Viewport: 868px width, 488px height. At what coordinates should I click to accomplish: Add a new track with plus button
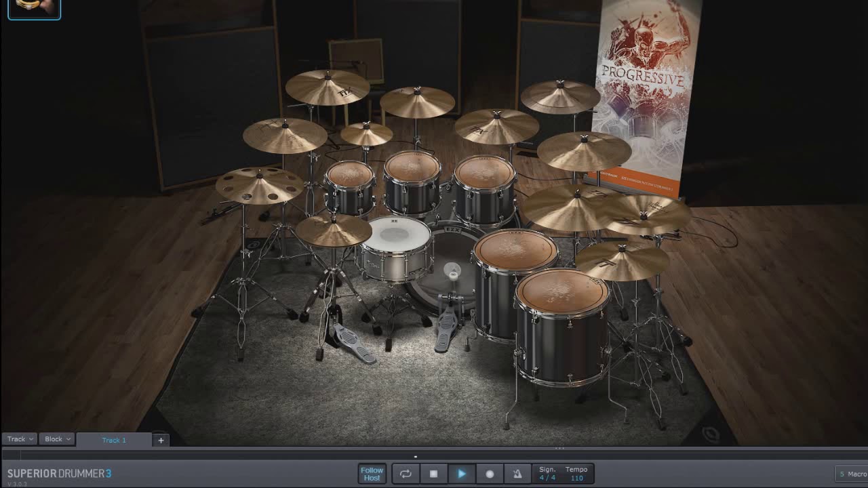(161, 440)
